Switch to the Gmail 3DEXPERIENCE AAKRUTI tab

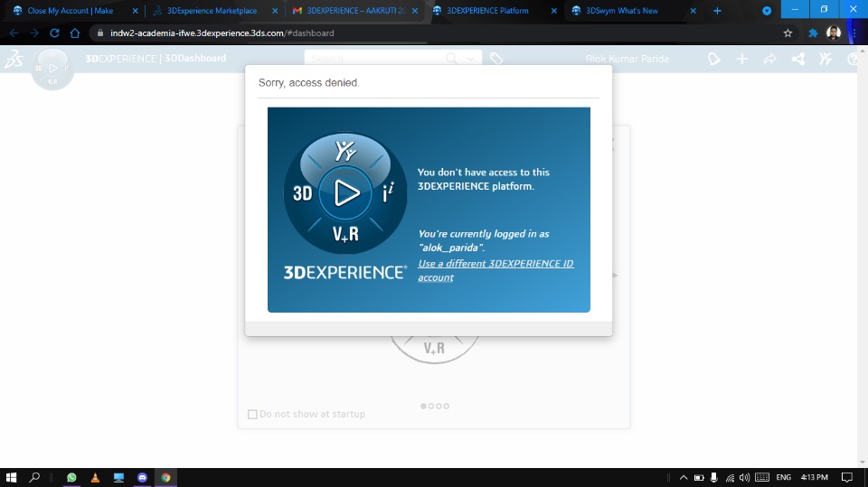[x=354, y=11]
